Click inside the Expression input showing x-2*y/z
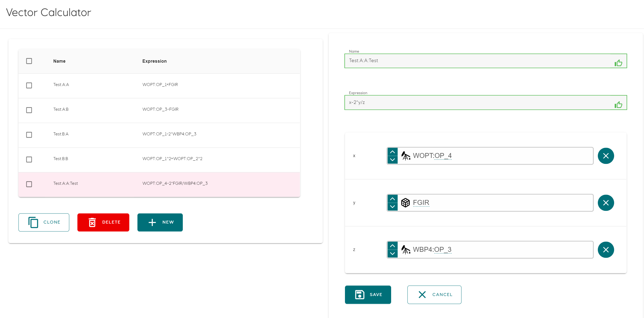 (x=462, y=103)
